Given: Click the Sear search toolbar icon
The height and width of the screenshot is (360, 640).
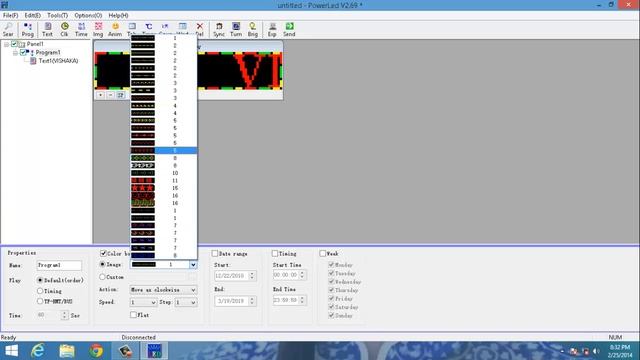Looking at the screenshot, I should (x=8, y=29).
